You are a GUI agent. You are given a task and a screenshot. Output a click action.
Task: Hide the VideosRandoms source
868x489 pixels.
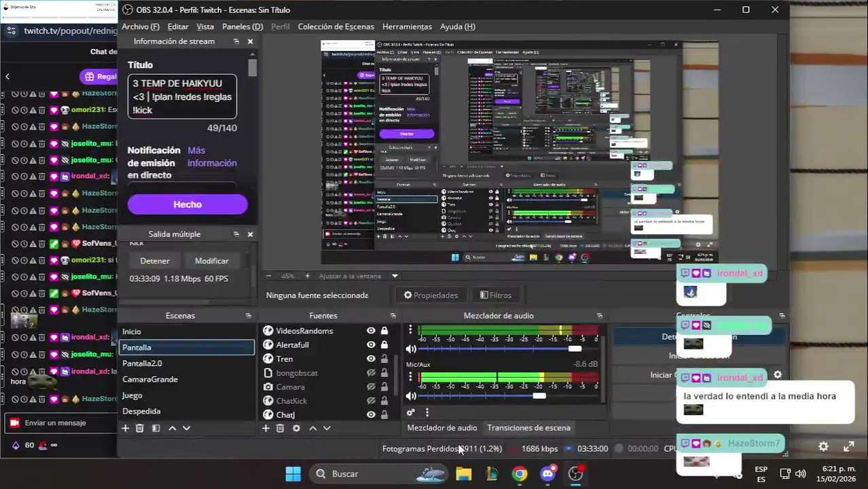(371, 331)
